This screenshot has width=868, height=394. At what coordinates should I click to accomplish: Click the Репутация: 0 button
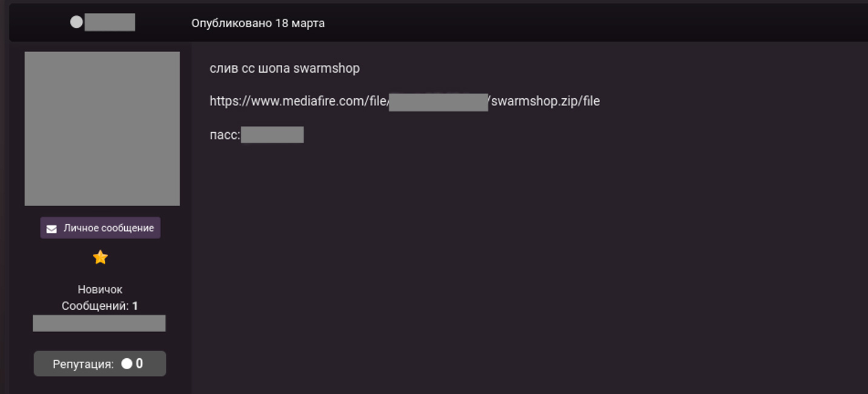100,364
